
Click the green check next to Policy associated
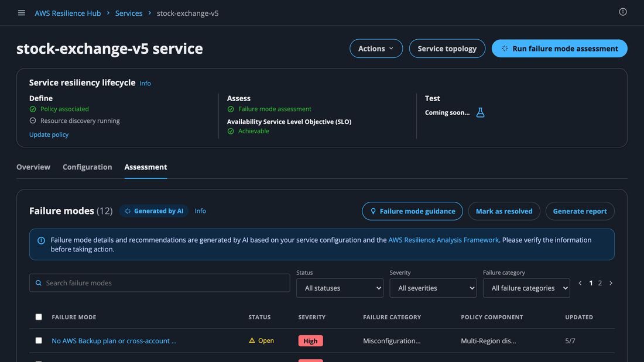pyautogui.click(x=33, y=109)
